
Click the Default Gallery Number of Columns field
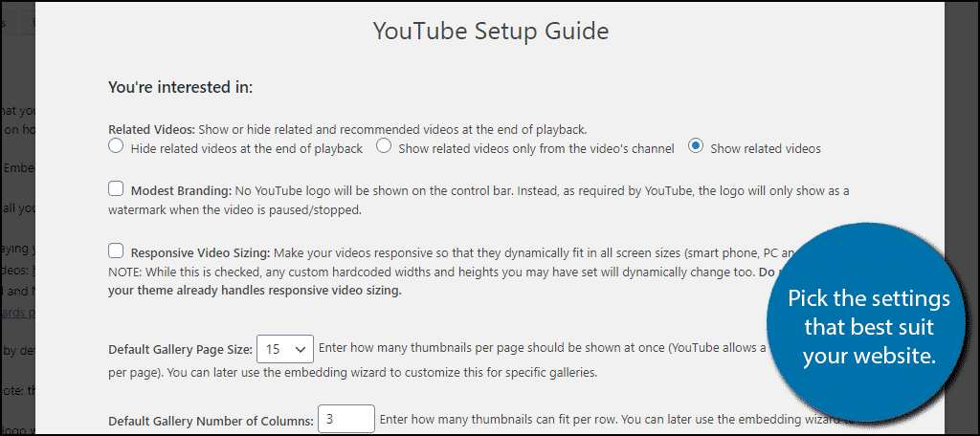346,419
